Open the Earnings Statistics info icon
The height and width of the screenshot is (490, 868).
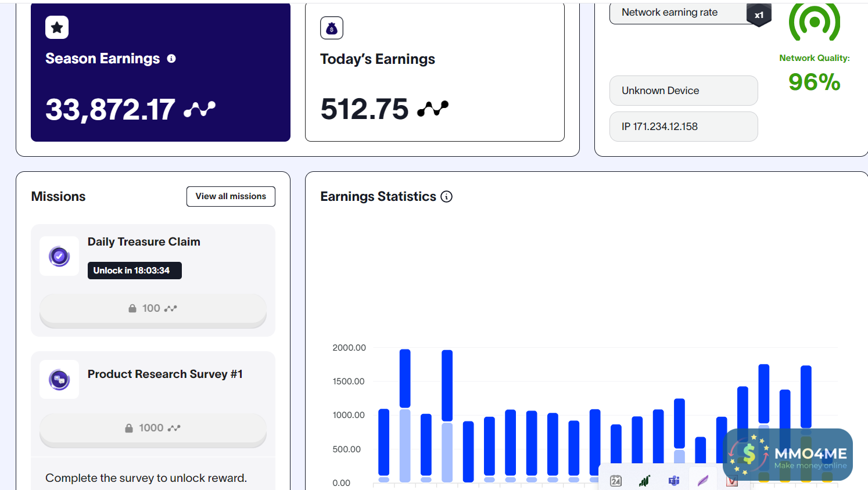point(446,197)
